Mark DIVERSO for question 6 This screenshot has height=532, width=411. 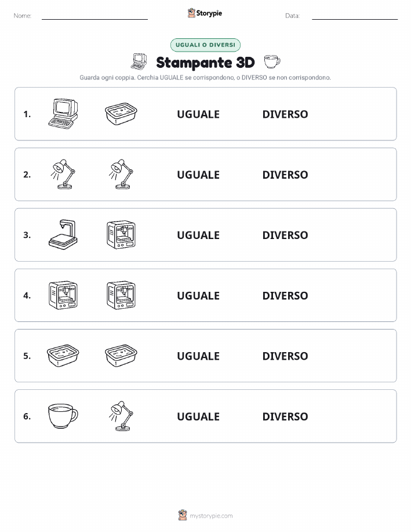pyautogui.click(x=285, y=417)
